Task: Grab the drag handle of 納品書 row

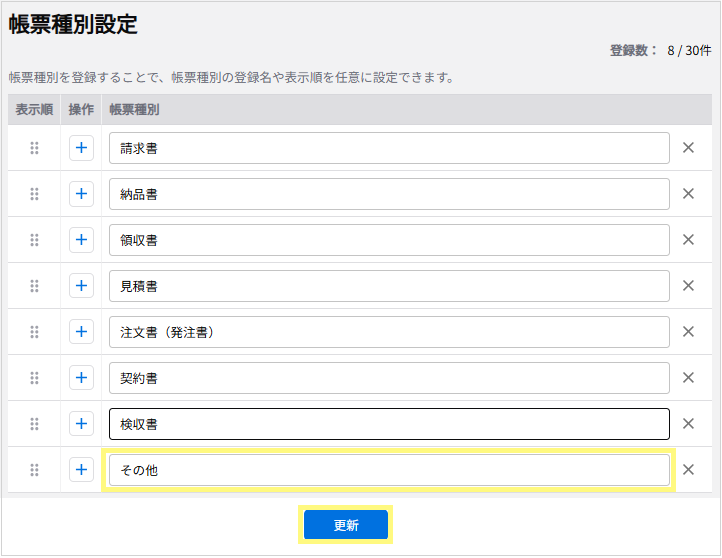Action: click(x=35, y=194)
